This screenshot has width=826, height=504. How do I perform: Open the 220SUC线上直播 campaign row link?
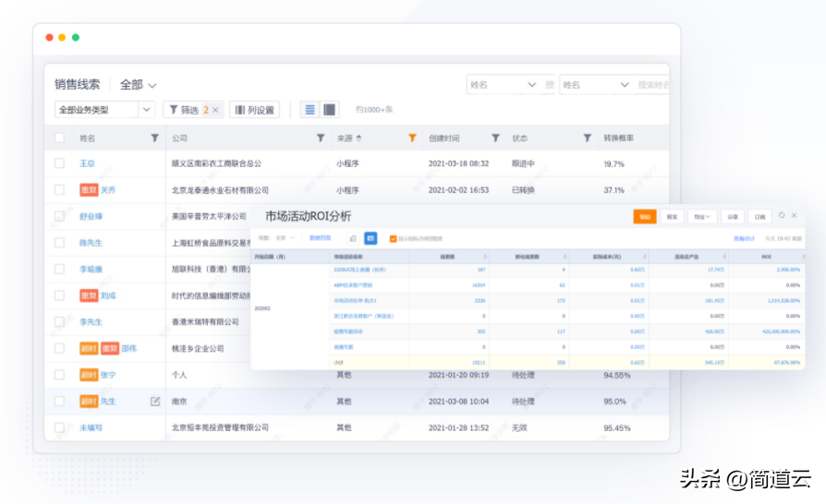tap(359, 270)
